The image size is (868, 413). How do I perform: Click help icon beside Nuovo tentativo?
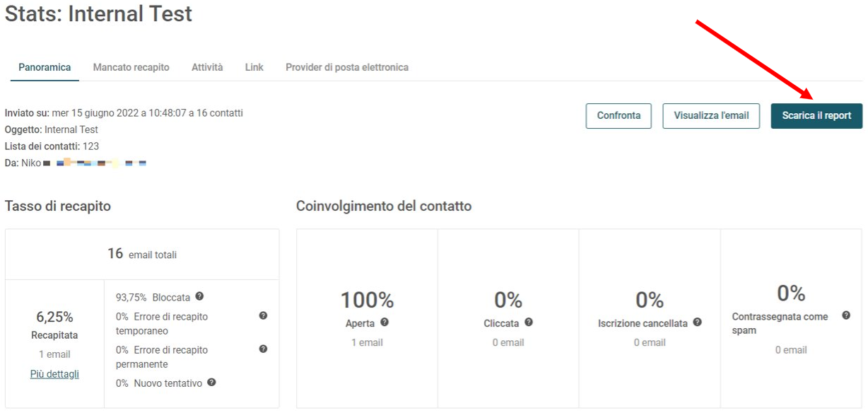(211, 382)
